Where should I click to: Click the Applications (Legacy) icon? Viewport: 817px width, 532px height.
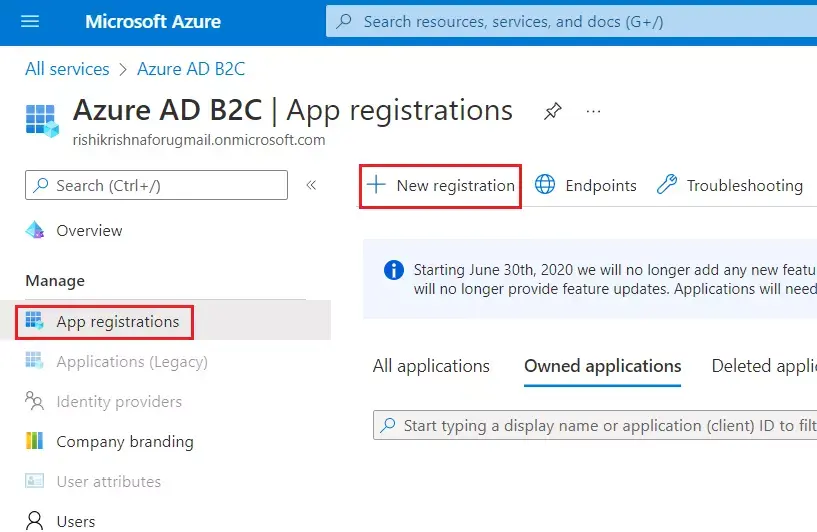[x=34, y=360]
